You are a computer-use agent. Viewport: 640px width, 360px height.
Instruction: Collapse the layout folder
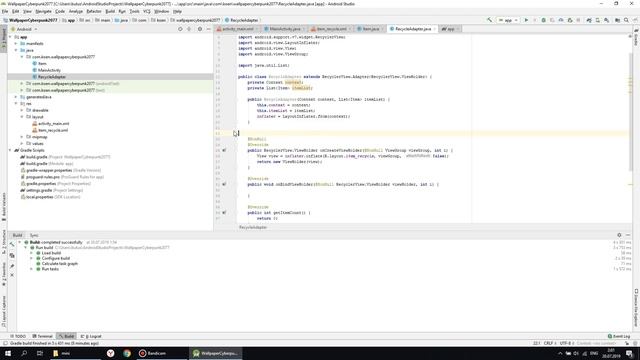pyautogui.click(x=22, y=117)
